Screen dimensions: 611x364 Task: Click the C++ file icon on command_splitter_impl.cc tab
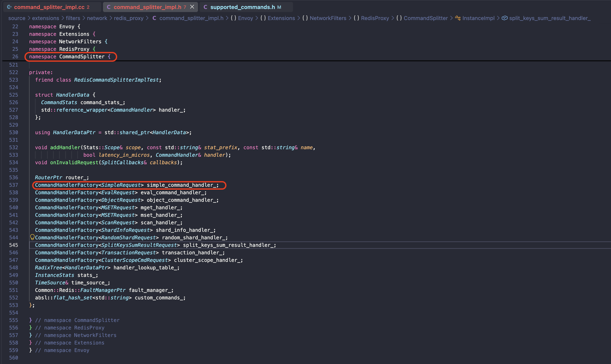pos(9,7)
